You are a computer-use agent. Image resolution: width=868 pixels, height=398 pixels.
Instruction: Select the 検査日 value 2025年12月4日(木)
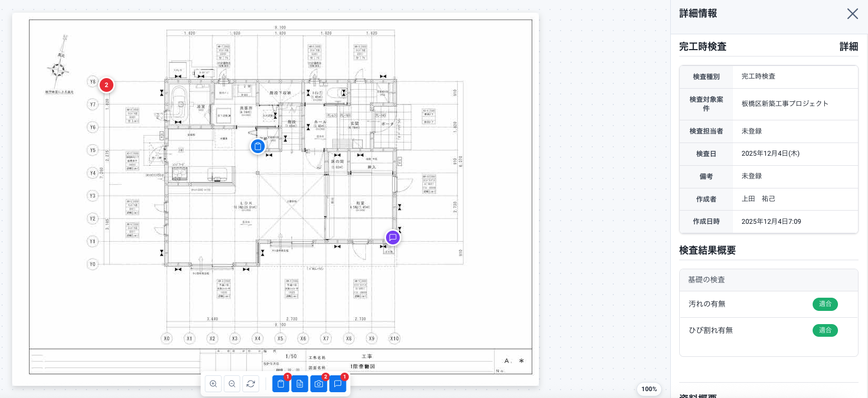point(770,154)
